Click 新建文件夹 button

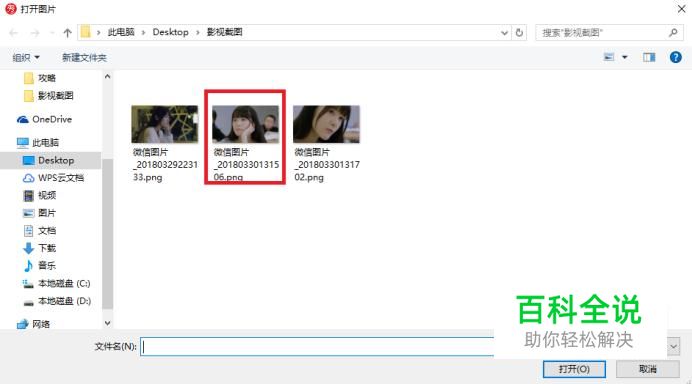pos(84,57)
